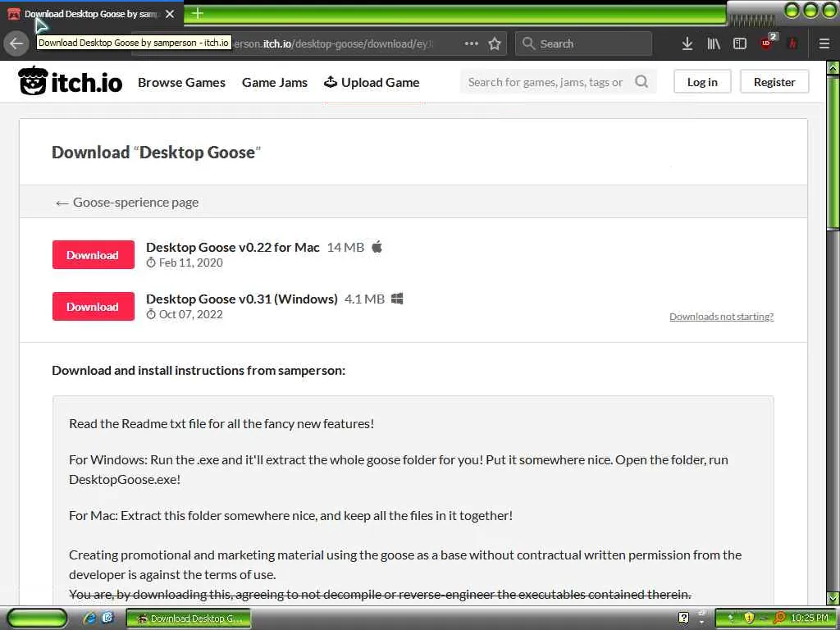Go to the itch.io home logo
Viewport: 840px width, 630px height.
(x=71, y=81)
